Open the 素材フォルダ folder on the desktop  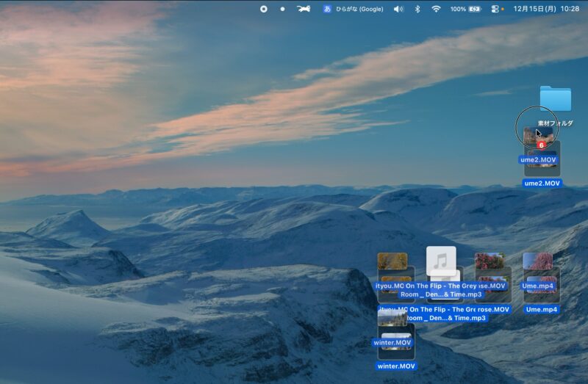[x=555, y=100]
